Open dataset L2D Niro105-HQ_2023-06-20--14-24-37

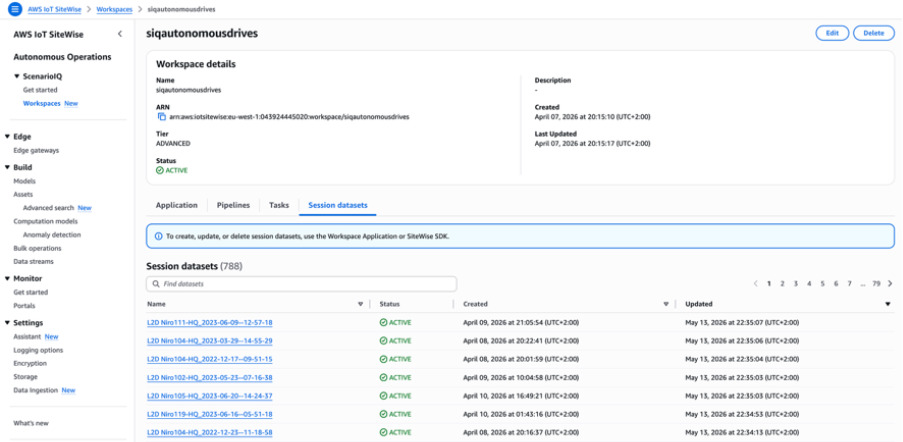210,396
